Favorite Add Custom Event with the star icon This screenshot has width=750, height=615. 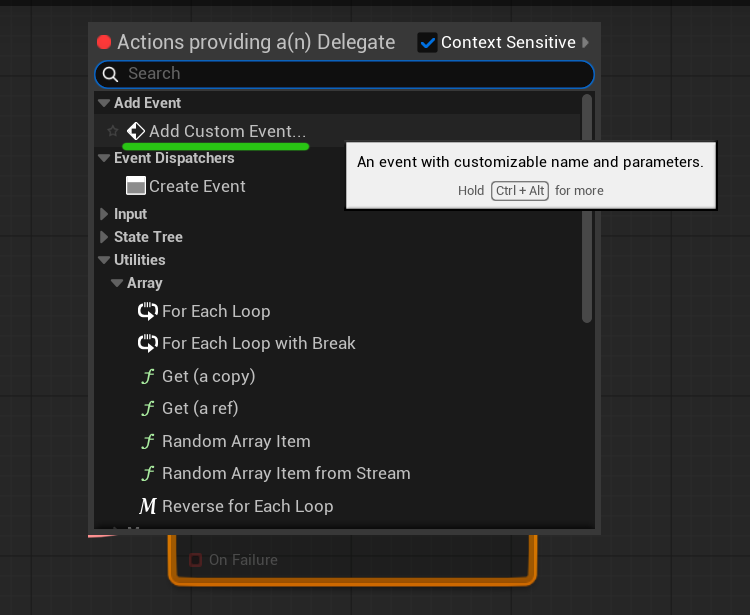pos(113,131)
